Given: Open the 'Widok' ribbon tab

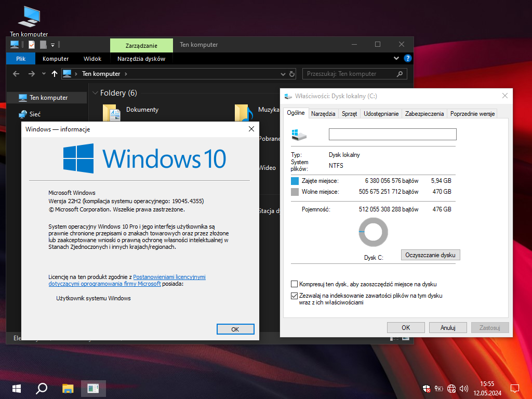Looking at the screenshot, I should click(92, 59).
